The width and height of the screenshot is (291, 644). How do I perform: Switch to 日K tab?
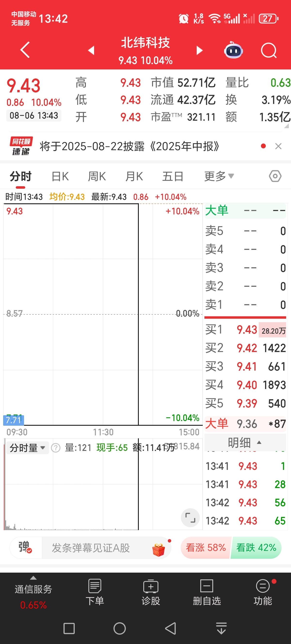click(x=60, y=176)
